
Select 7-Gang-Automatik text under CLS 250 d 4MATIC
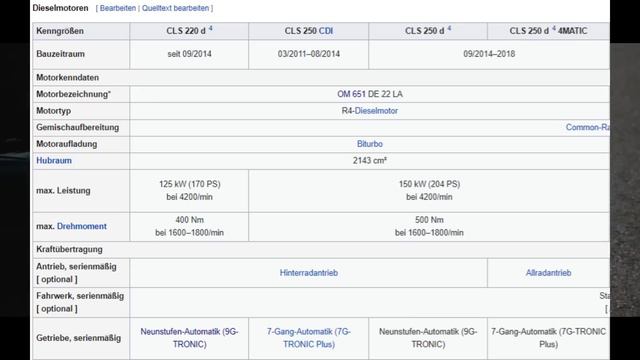click(x=548, y=338)
